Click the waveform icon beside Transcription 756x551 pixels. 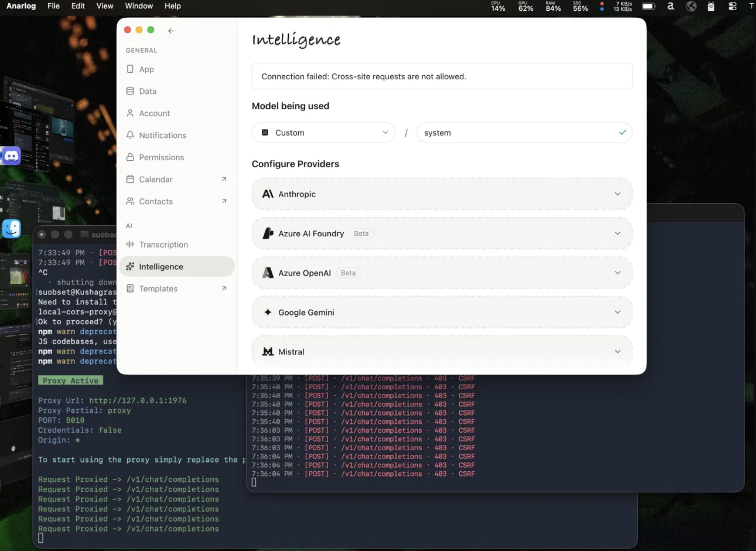point(130,245)
